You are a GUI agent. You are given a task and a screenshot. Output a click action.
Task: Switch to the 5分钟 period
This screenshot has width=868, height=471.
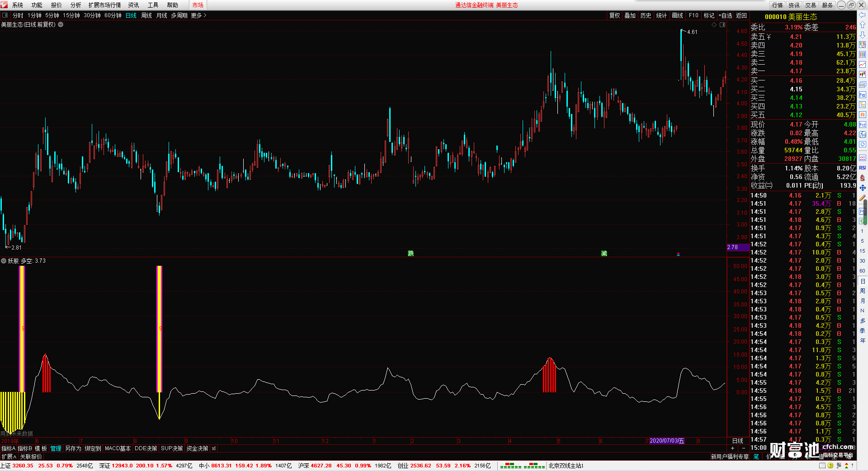point(52,15)
